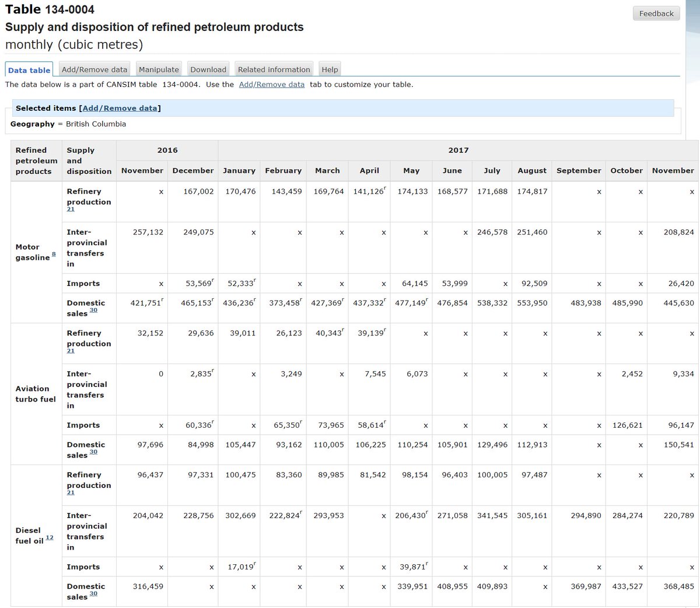
Task: Open the Manipulate tab
Action: (159, 69)
